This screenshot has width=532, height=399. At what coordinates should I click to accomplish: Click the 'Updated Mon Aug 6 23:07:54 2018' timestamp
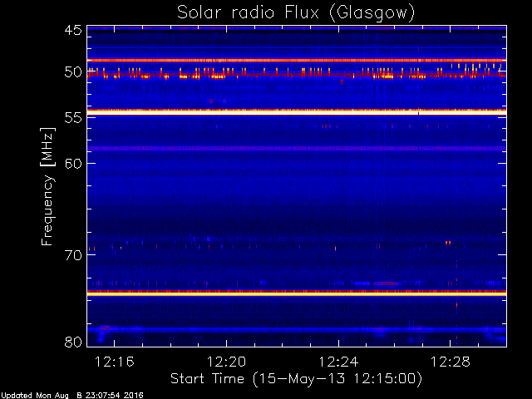[72, 396]
